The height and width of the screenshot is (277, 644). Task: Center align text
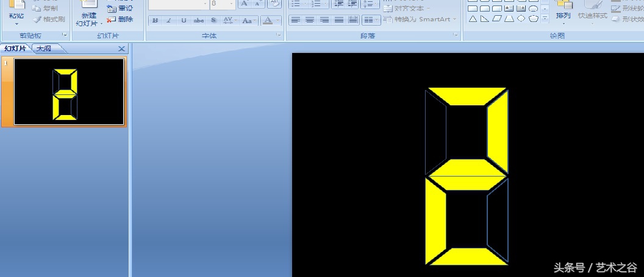coord(310,19)
